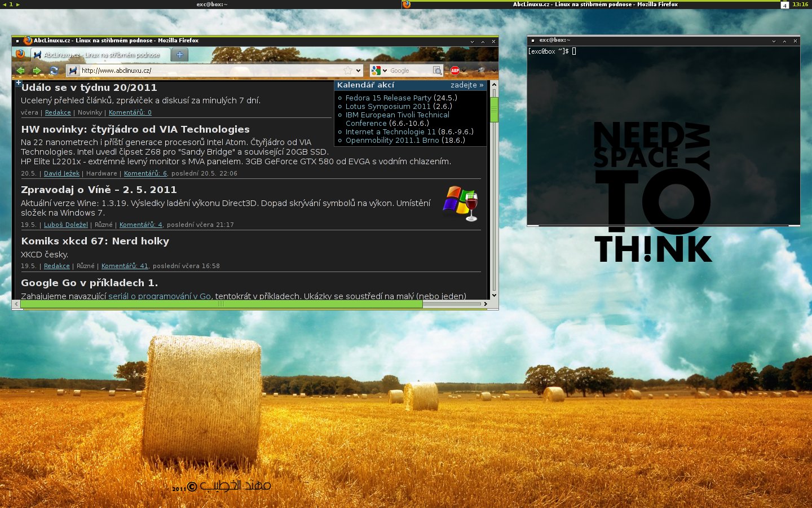Click the Google search engine icon

pyautogui.click(x=376, y=71)
